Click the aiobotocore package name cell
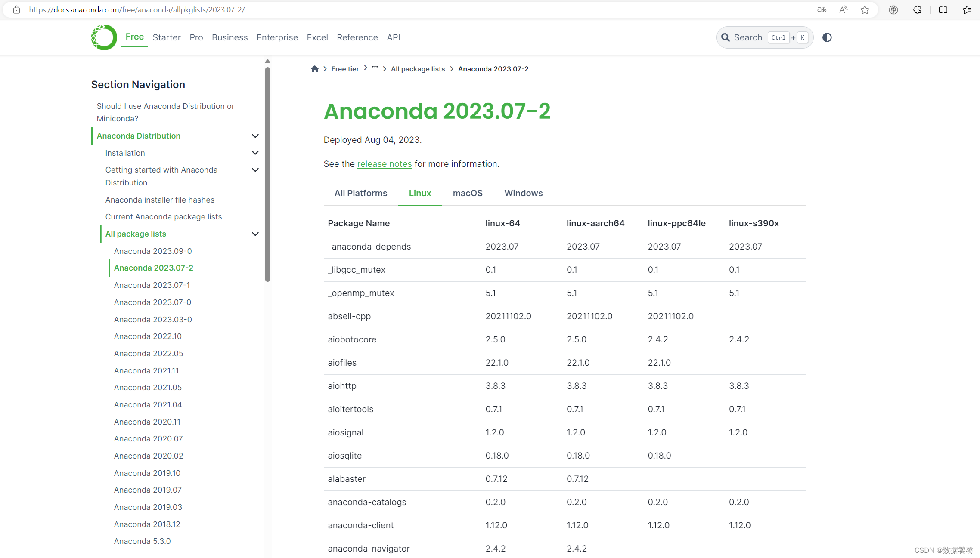Viewport: 980px width, 558px height. pyautogui.click(x=352, y=339)
